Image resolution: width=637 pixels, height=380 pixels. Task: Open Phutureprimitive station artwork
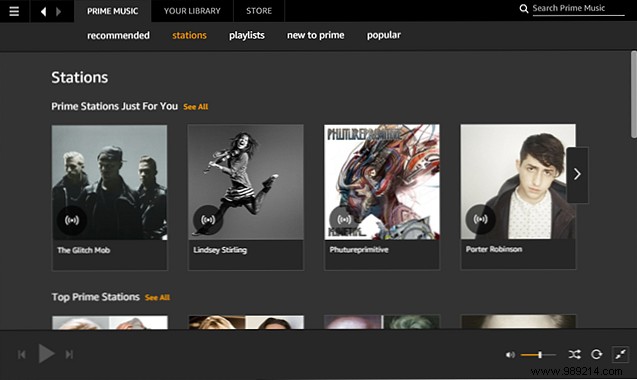tap(381, 182)
